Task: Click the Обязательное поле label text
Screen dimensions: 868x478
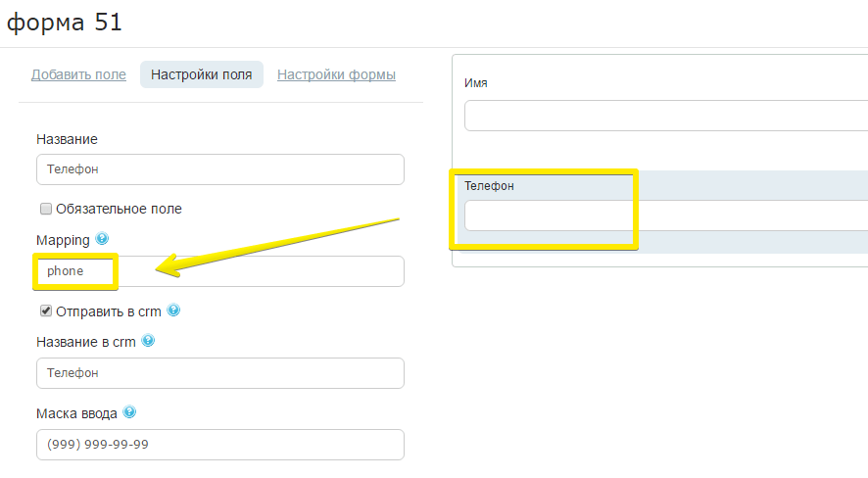Action: click(119, 209)
